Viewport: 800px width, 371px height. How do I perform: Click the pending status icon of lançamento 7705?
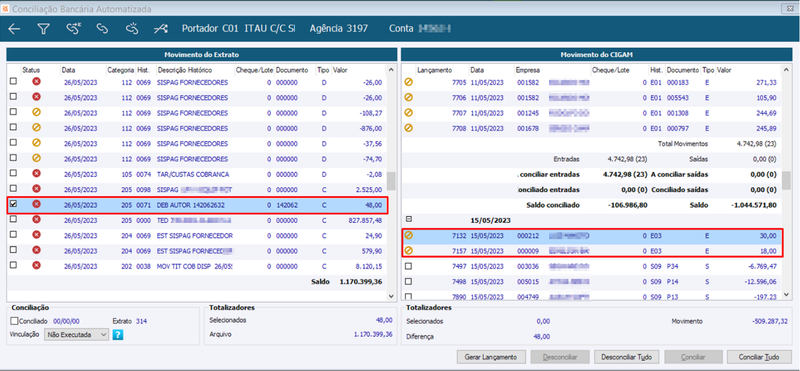pyautogui.click(x=409, y=82)
